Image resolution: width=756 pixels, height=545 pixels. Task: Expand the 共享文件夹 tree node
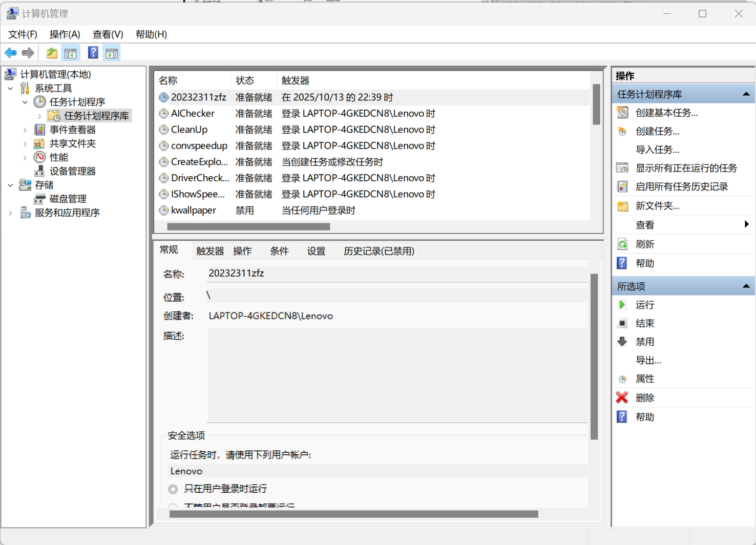pyautogui.click(x=25, y=143)
